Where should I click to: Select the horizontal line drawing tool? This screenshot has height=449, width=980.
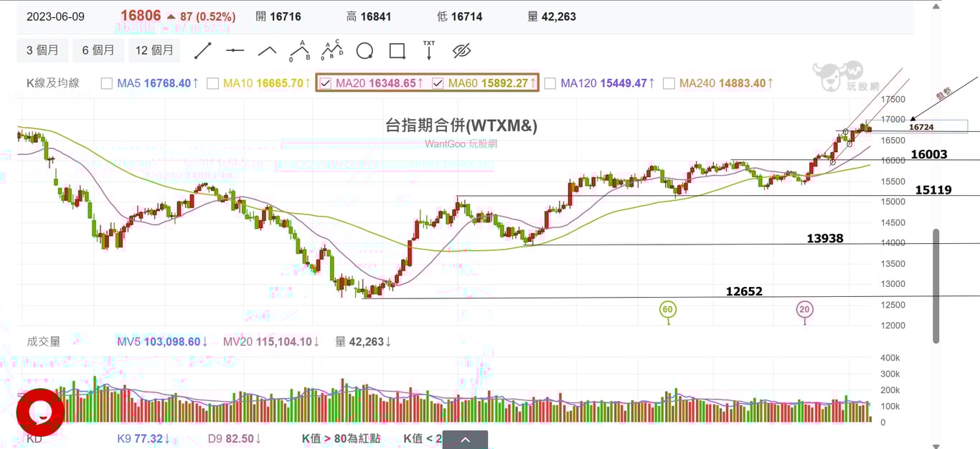[235, 51]
